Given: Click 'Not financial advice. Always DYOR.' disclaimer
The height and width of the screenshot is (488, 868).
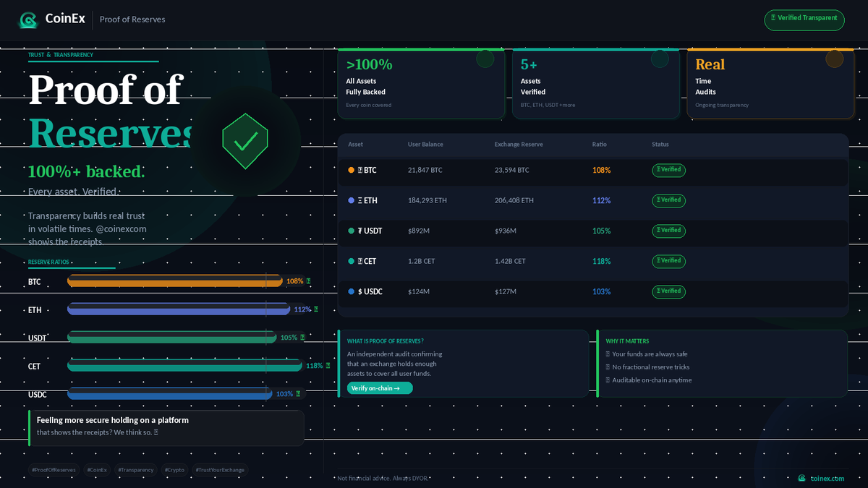Looking at the screenshot, I should [383, 479].
